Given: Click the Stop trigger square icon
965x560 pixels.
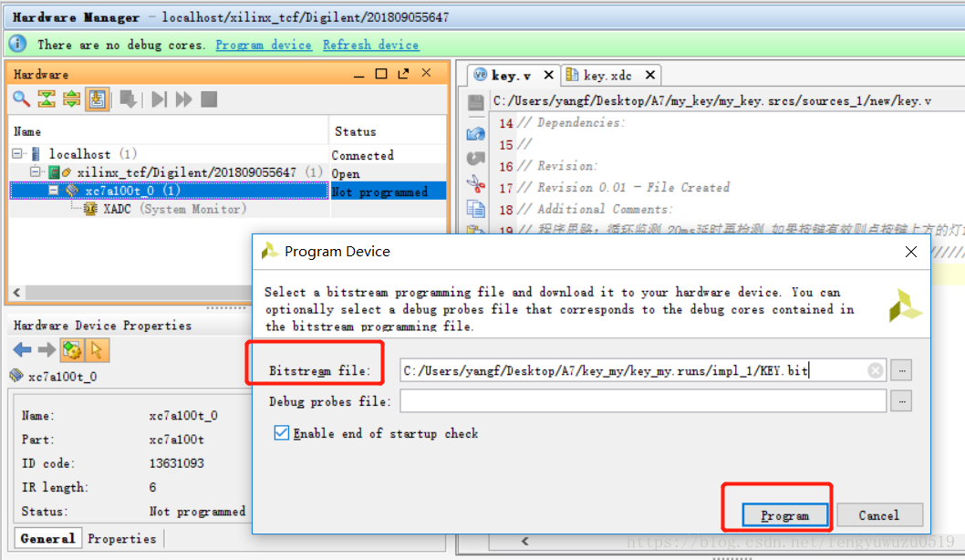Looking at the screenshot, I should pos(209,99).
